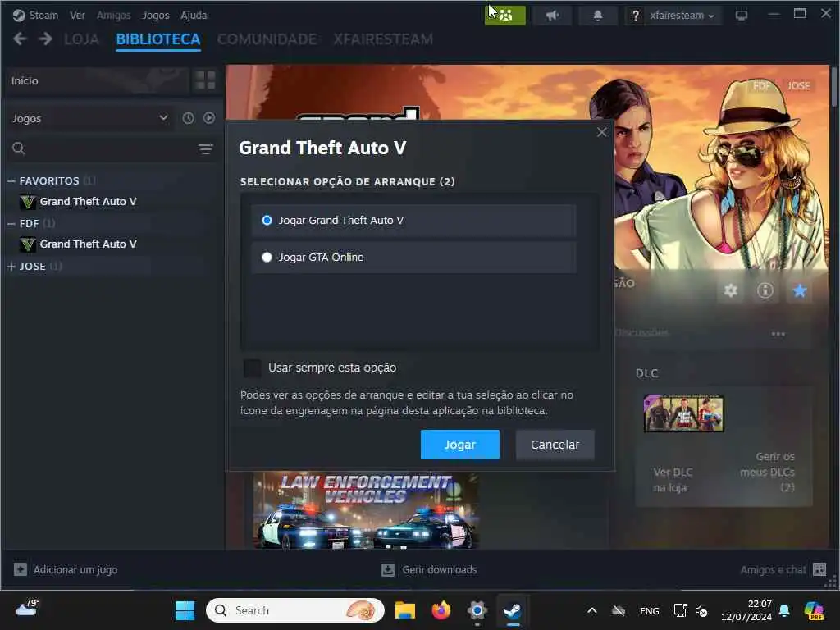Click the FDF collection tag on banner

[761, 85]
